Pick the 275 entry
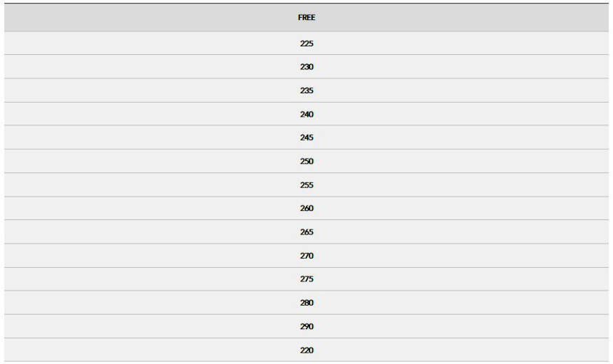The image size is (613, 364). pyautogui.click(x=306, y=279)
